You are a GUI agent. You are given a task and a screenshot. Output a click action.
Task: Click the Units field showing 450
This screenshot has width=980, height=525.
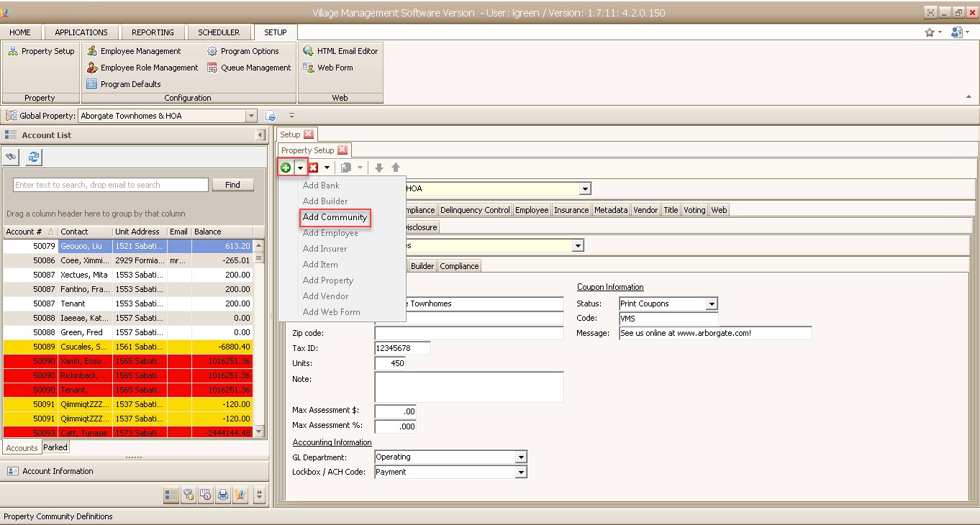pyautogui.click(x=390, y=363)
